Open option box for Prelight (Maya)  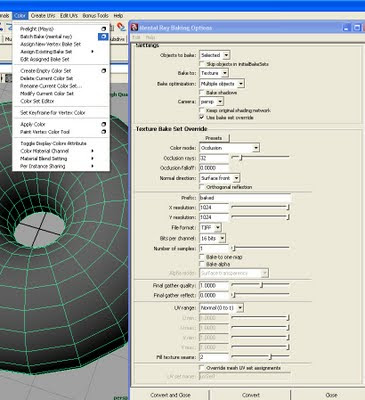click(x=104, y=29)
